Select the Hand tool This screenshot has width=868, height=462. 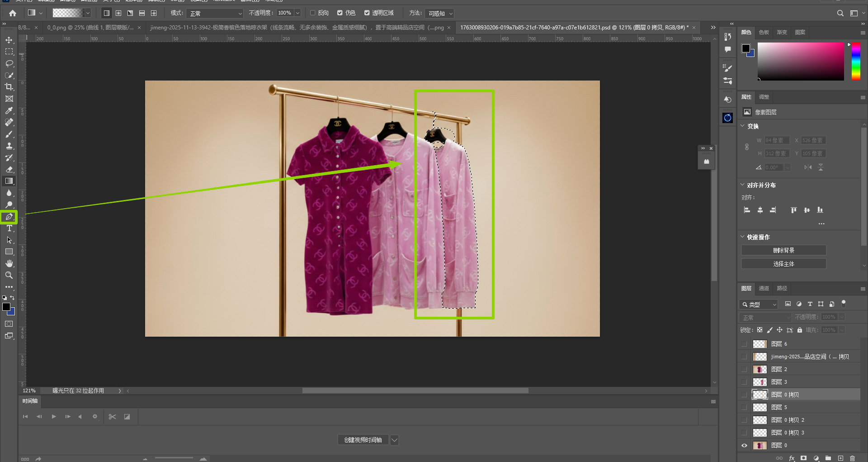tap(9, 263)
